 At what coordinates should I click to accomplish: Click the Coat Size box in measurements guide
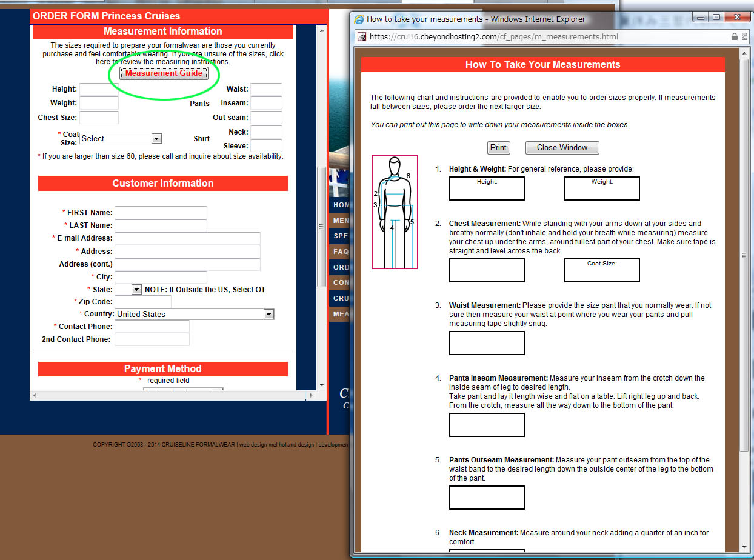coord(602,270)
